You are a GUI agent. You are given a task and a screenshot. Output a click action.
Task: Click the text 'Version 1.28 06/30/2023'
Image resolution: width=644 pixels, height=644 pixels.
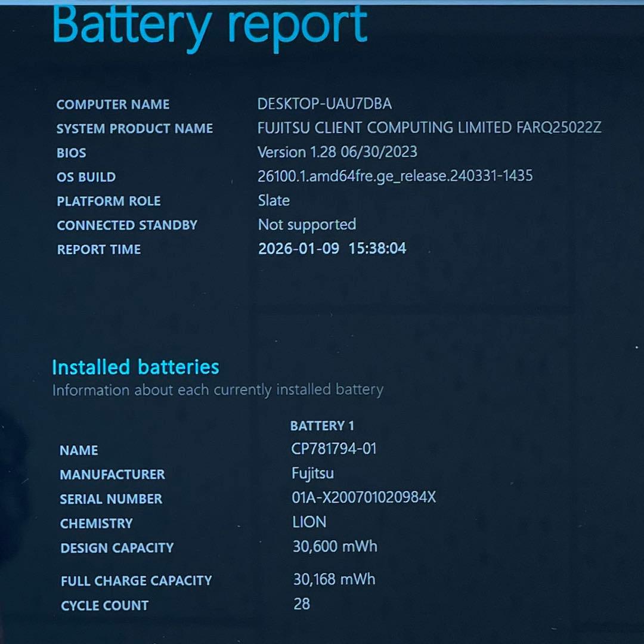[x=337, y=152]
